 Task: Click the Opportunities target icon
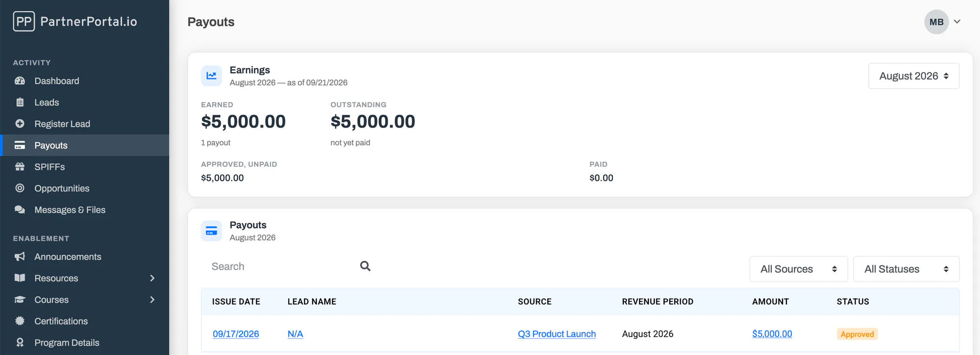(20, 188)
